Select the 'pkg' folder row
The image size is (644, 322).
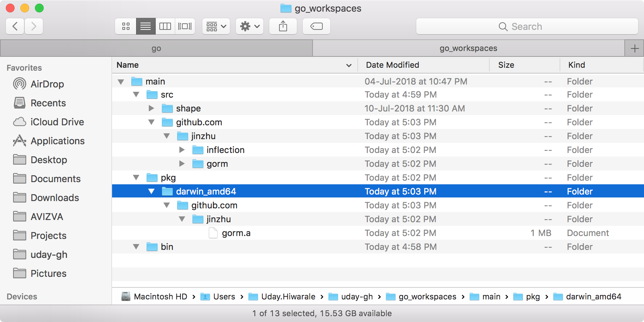tap(378, 178)
